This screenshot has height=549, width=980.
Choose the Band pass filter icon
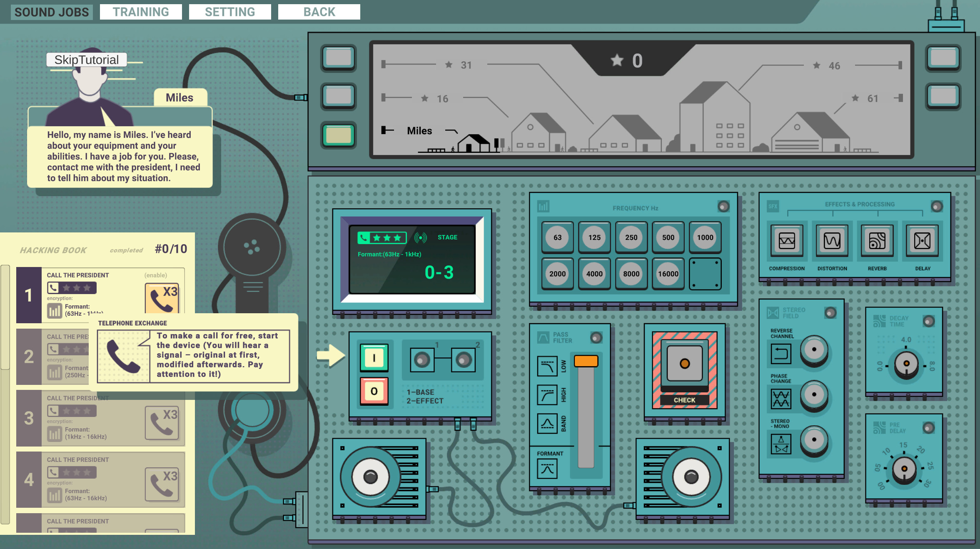547,424
